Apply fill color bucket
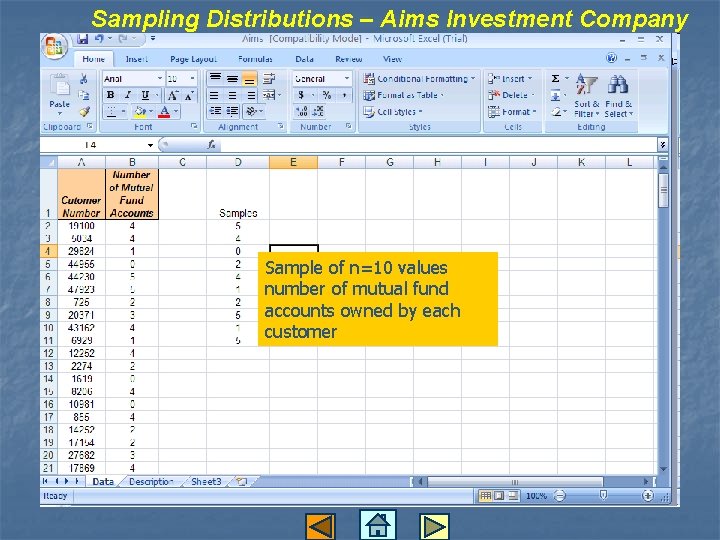Viewport: 720px width, 540px height. coord(140,112)
